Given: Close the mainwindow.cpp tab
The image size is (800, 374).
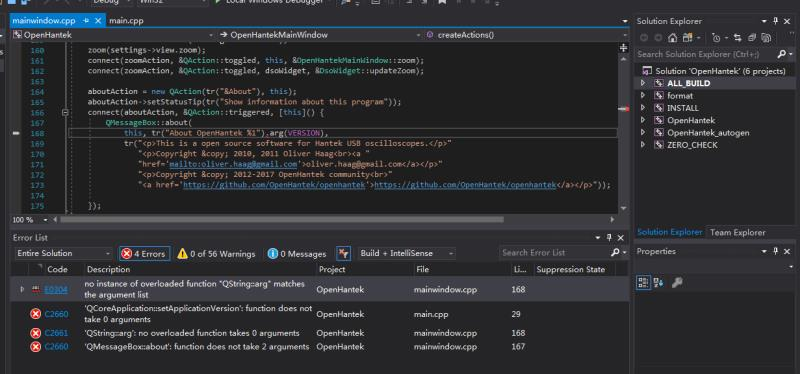Looking at the screenshot, I should pyautogui.click(x=97, y=21).
